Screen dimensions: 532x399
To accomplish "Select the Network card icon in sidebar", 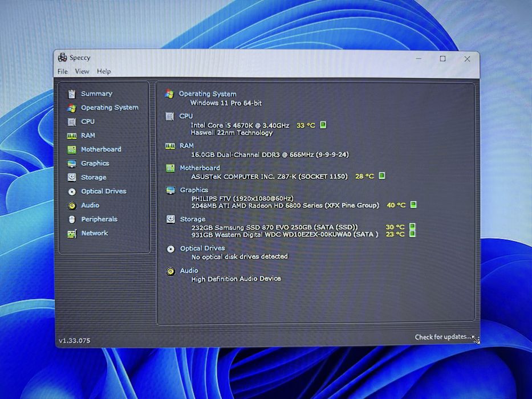I will point(72,234).
